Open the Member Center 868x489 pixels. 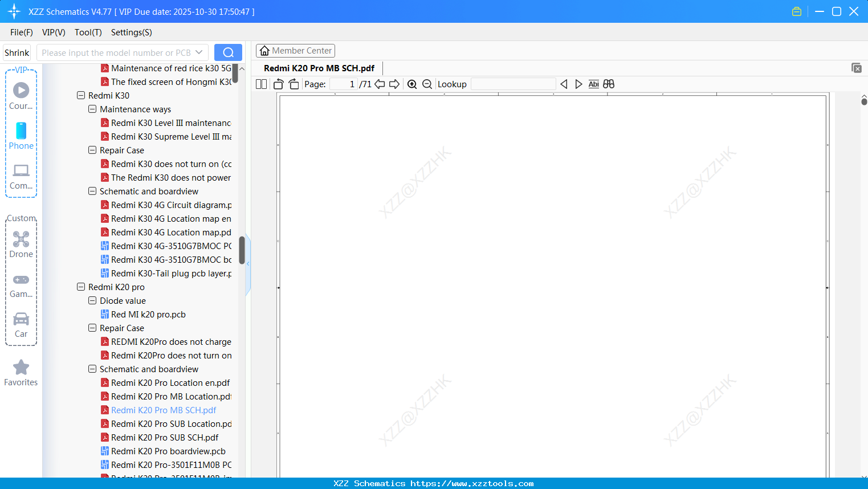295,51
